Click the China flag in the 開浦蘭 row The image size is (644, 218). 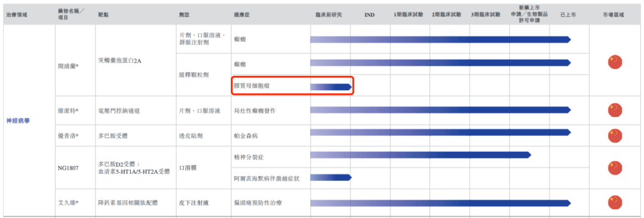click(x=615, y=62)
